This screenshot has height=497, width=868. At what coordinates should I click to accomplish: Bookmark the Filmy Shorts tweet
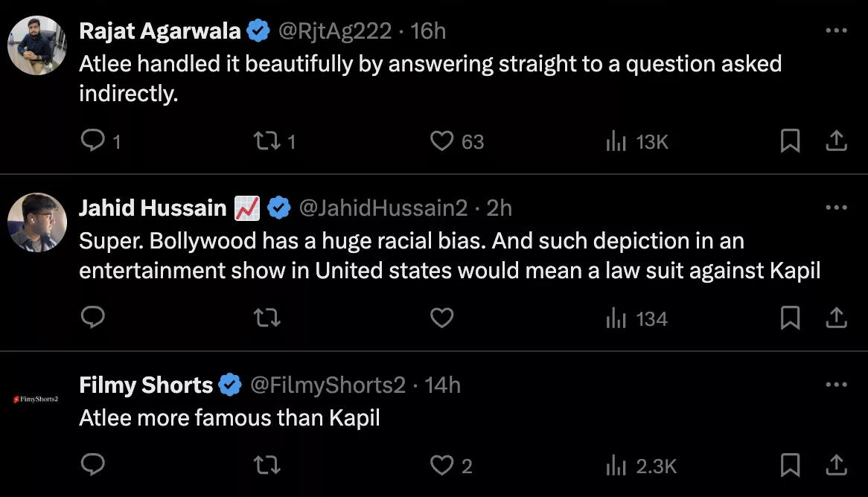[790, 466]
